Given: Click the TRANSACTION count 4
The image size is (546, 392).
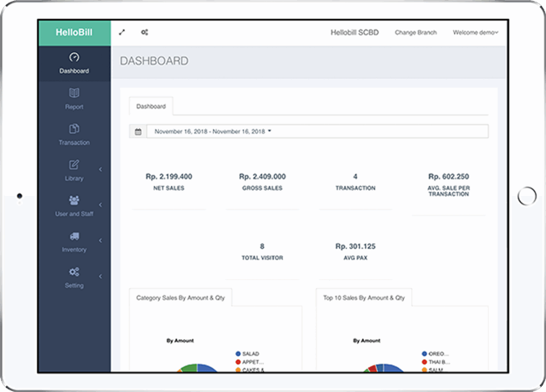Looking at the screenshot, I should (355, 177).
